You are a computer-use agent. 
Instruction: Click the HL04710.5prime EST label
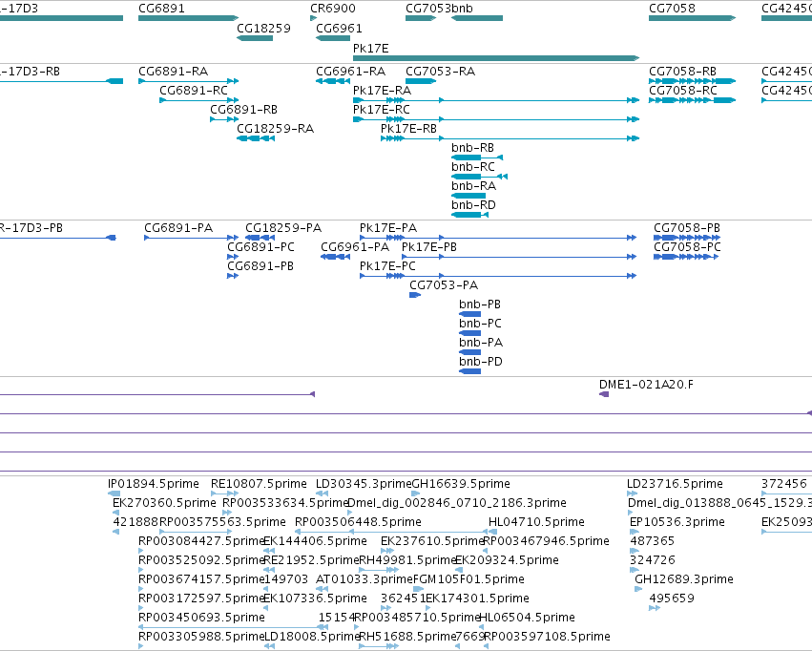pyautogui.click(x=537, y=522)
